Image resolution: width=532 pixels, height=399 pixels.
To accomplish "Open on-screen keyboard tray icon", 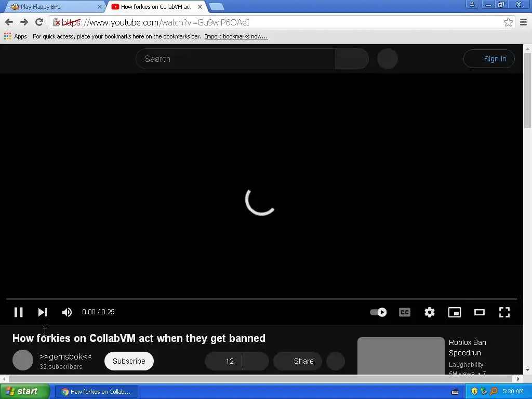I will pyautogui.click(x=455, y=392).
